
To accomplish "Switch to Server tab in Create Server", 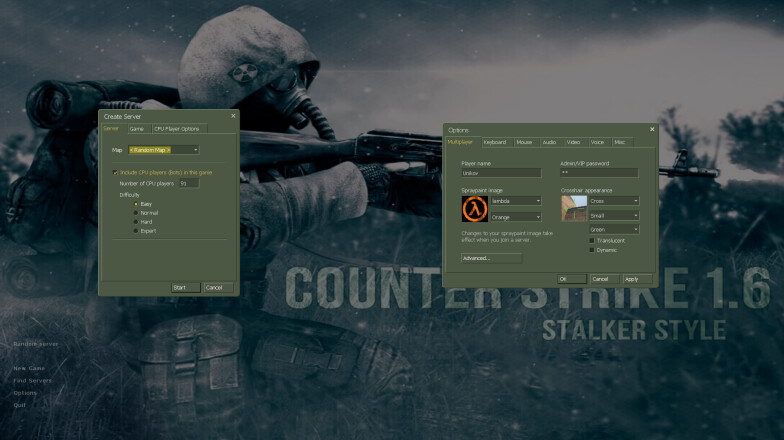I will click(x=112, y=128).
